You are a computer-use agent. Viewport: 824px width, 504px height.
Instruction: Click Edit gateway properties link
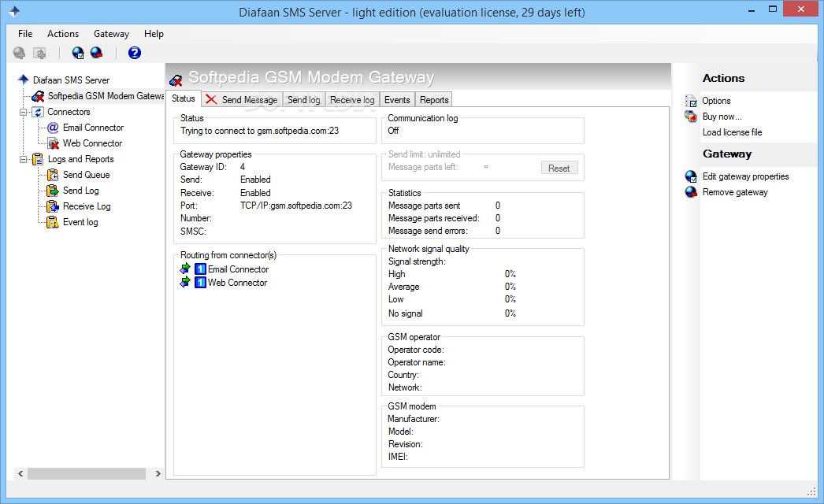point(746,176)
